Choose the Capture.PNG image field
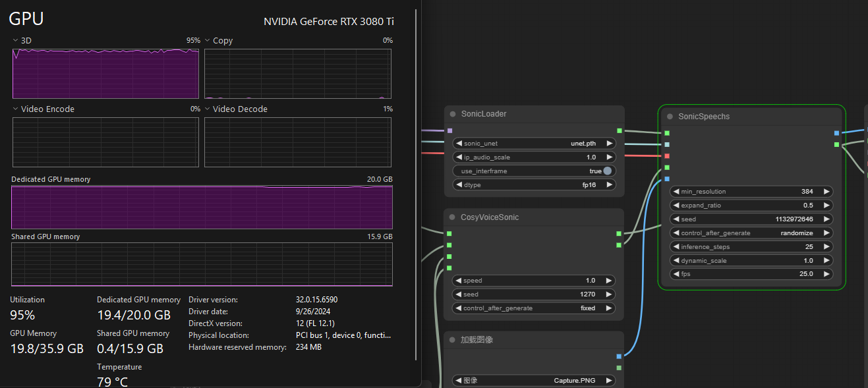 pos(535,380)
